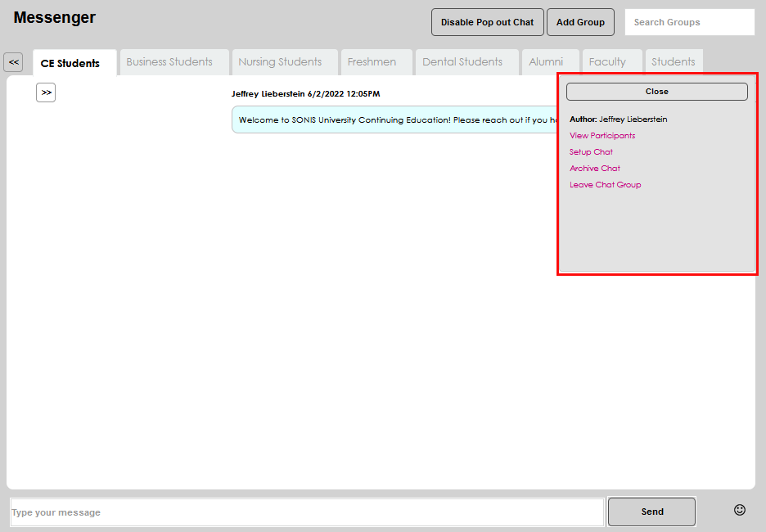766x532 pixels.
Task: Open the Business Students tab
Action: [174, 62]
